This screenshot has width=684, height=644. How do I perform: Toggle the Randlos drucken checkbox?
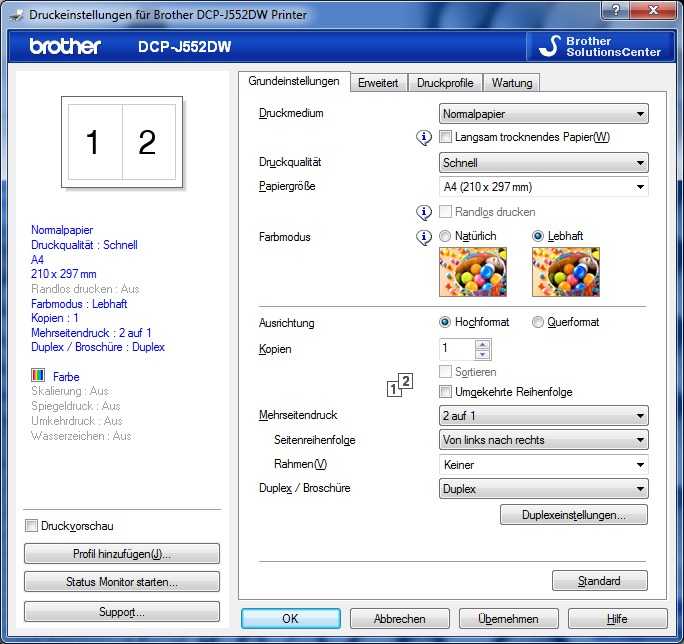(x=445, y=212)
